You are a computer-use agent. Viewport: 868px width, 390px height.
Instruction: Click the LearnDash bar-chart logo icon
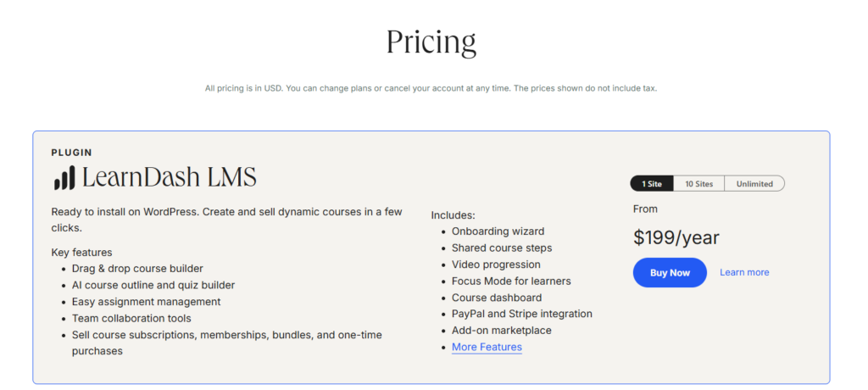point(64,178)
